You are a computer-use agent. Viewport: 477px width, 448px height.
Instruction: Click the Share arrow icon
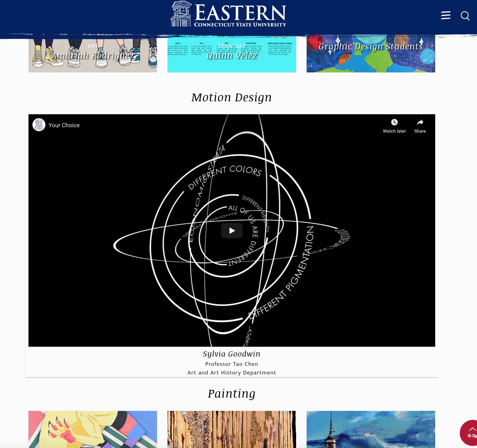pos(420,123)
